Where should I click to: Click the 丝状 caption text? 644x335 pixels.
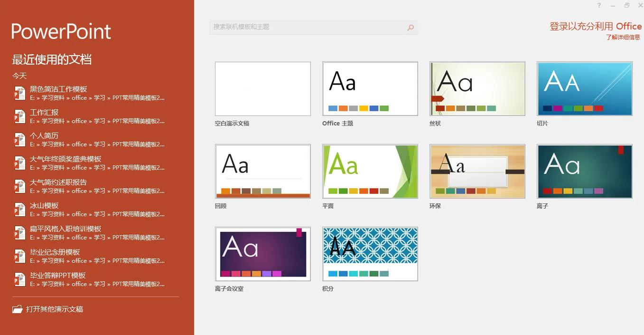[435, 124]
